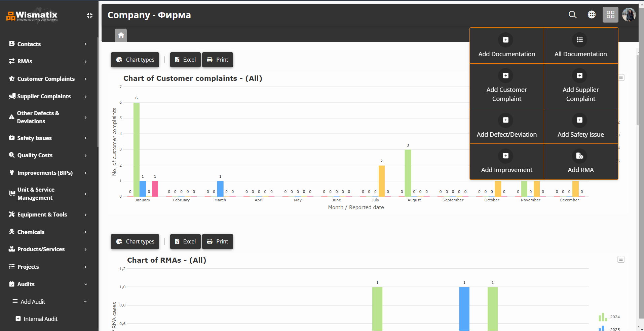This screenshot has width=644, height=331.
Task: Select the Add Documentation tile
Action: pos(507,45)
